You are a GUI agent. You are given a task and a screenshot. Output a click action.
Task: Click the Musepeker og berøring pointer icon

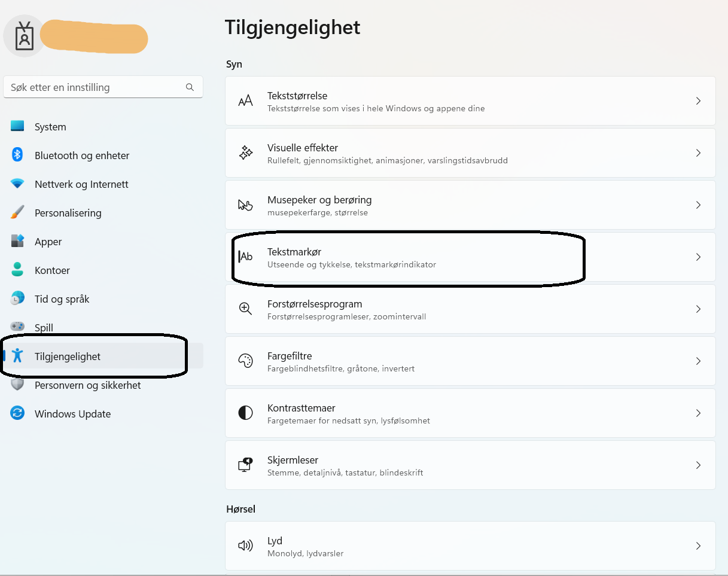245,205
